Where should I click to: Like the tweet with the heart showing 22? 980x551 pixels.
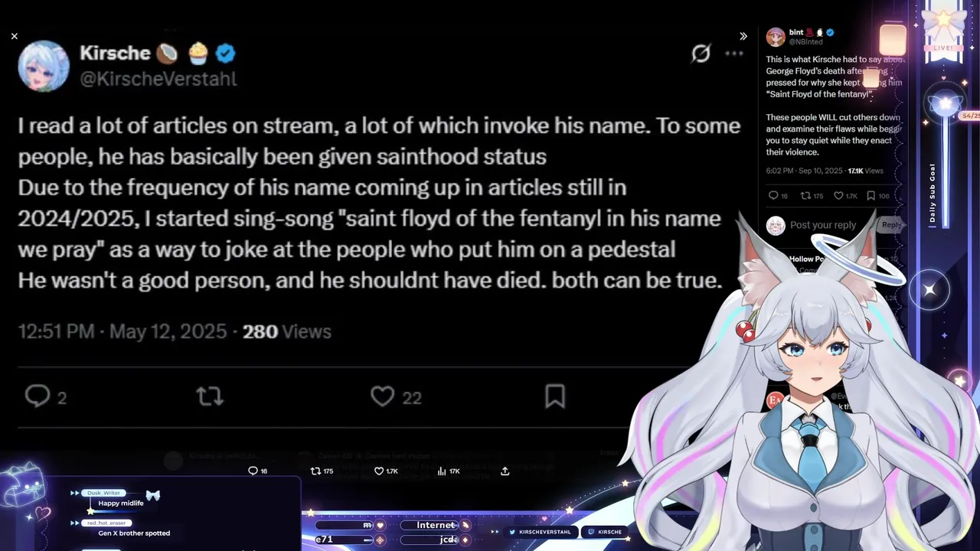point(382,396)
